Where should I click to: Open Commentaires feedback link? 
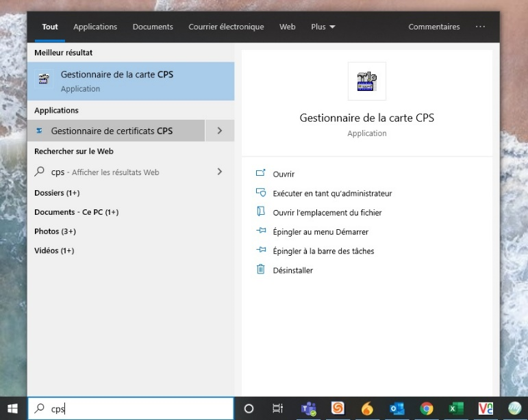[x=434, y=27]
